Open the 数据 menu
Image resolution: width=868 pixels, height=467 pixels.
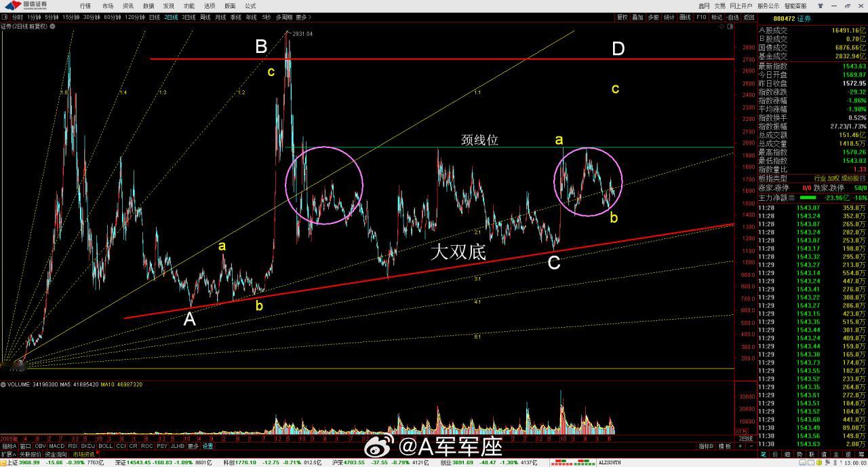click(149, 5)
